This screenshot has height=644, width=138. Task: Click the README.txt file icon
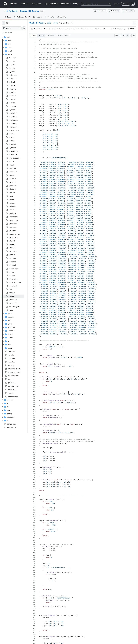tap(5, 428)
